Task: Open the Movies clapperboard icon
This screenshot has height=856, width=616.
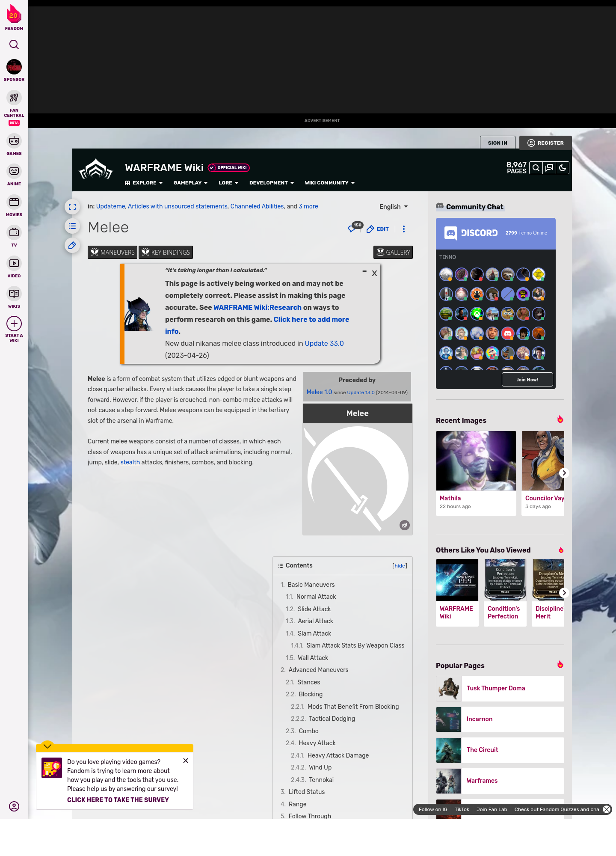Action: point(14,202)
